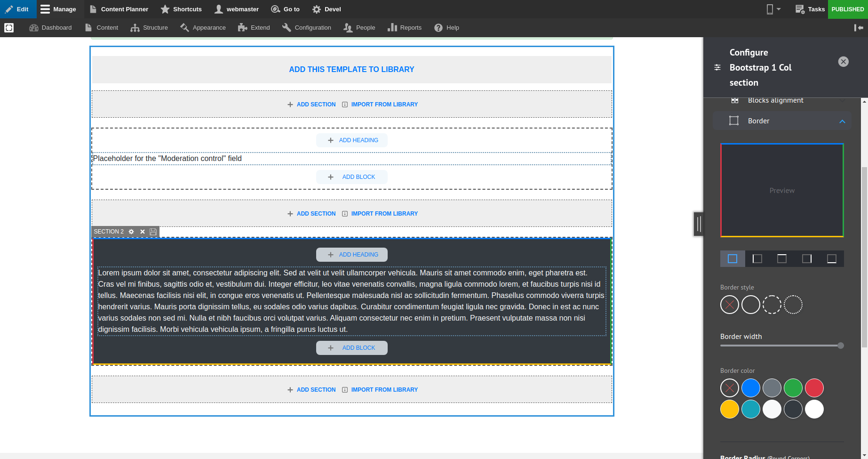Click ADD HEADING inside Section 2

pos(351,254)
